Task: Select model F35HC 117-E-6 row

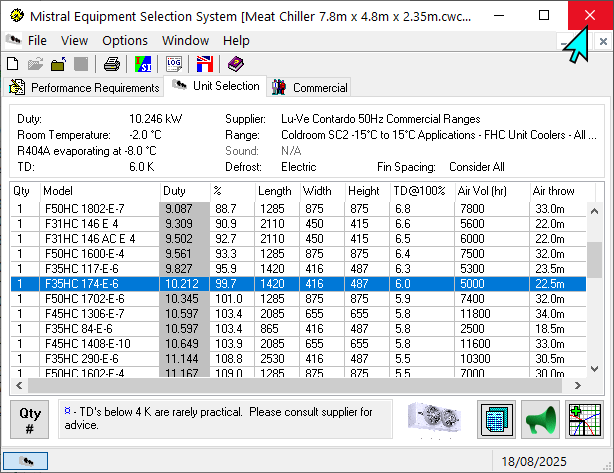Action: [298, 269]
